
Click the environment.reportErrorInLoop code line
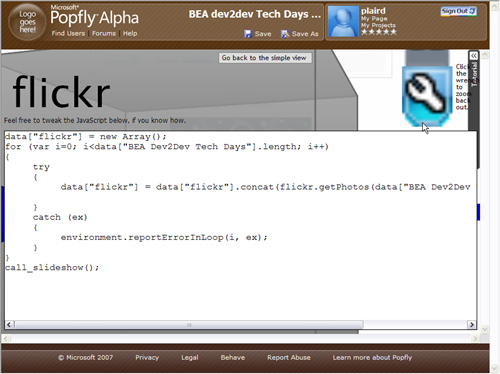point(164,237)
